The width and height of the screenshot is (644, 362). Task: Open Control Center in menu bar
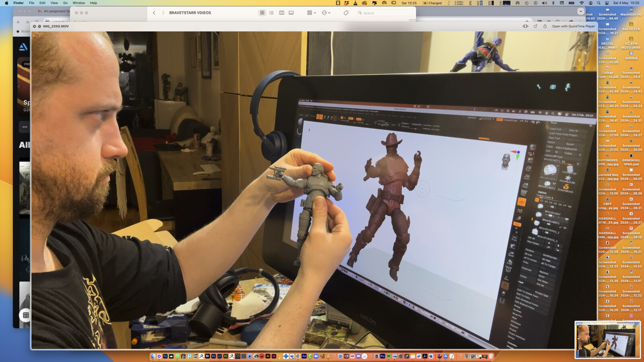pos(607,3)
